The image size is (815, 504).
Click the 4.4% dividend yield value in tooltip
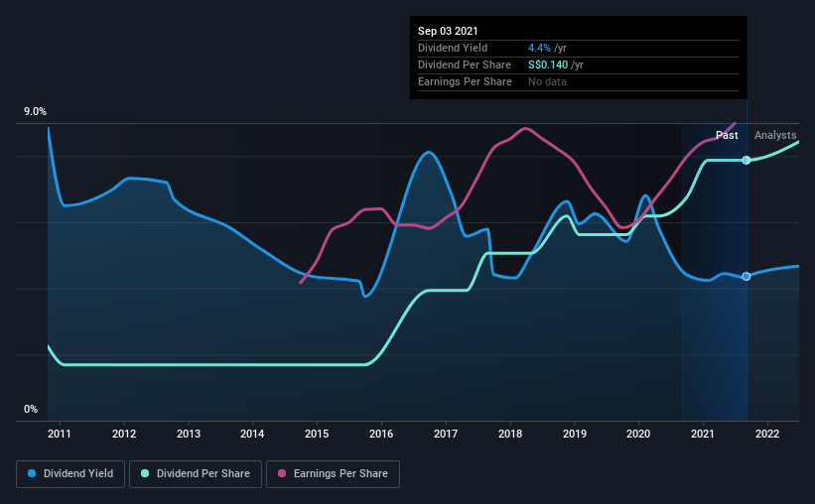coord(539,48)
